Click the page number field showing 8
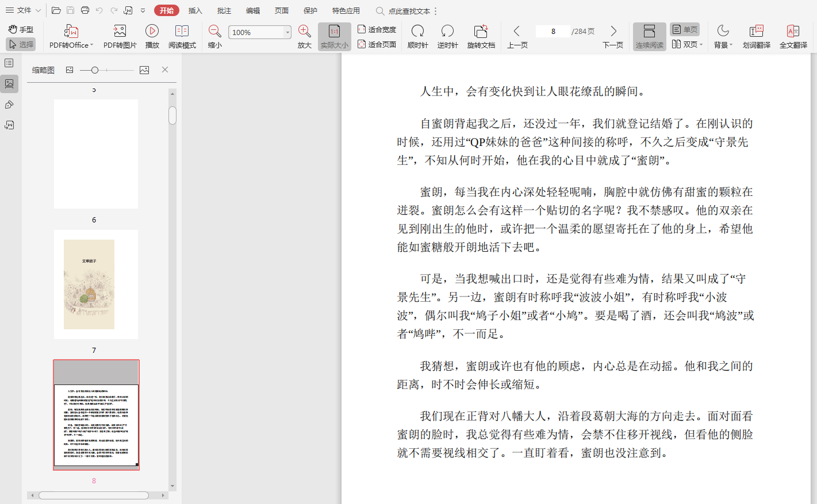 [x=553, y=32]
